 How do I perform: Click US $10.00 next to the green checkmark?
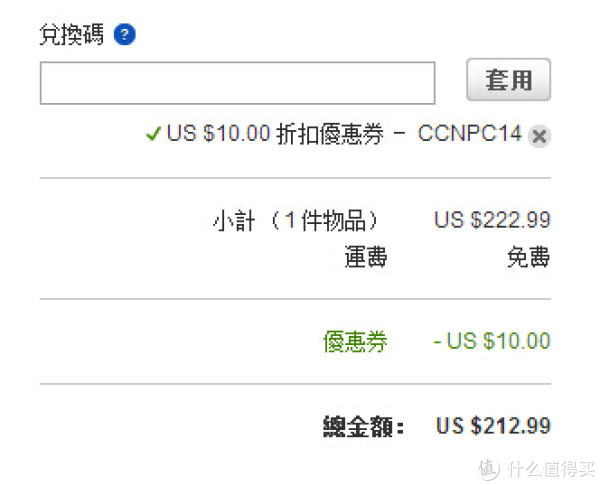(x=218, y=134)
